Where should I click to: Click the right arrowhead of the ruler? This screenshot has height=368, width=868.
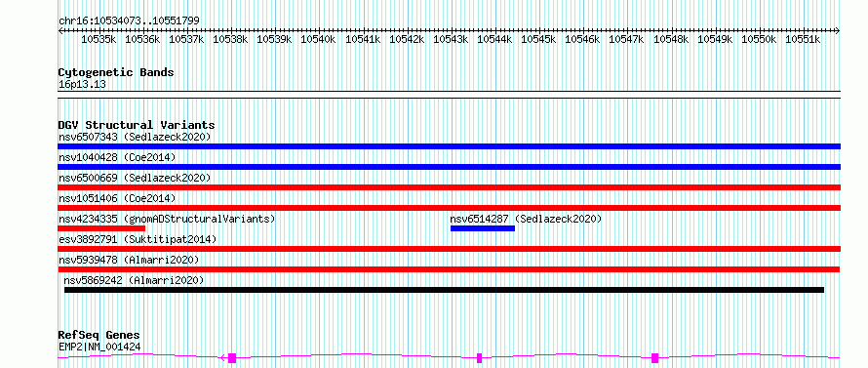tap(838, 30)
